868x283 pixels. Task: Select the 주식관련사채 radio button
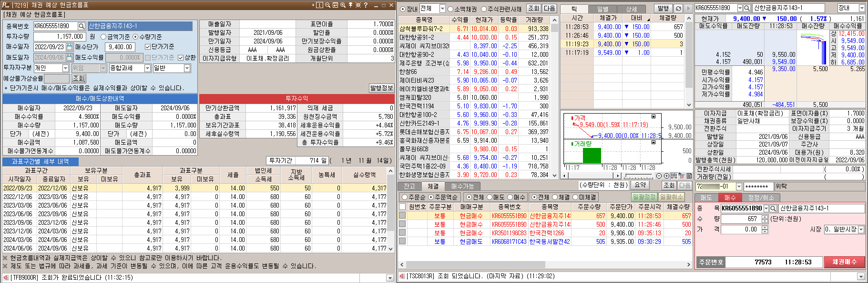click(x=484, y=9)
